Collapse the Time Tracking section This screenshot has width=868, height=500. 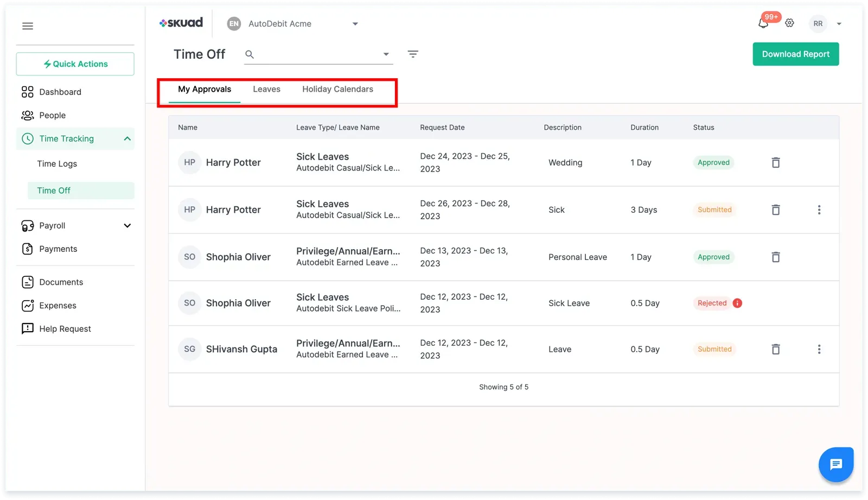127,138
